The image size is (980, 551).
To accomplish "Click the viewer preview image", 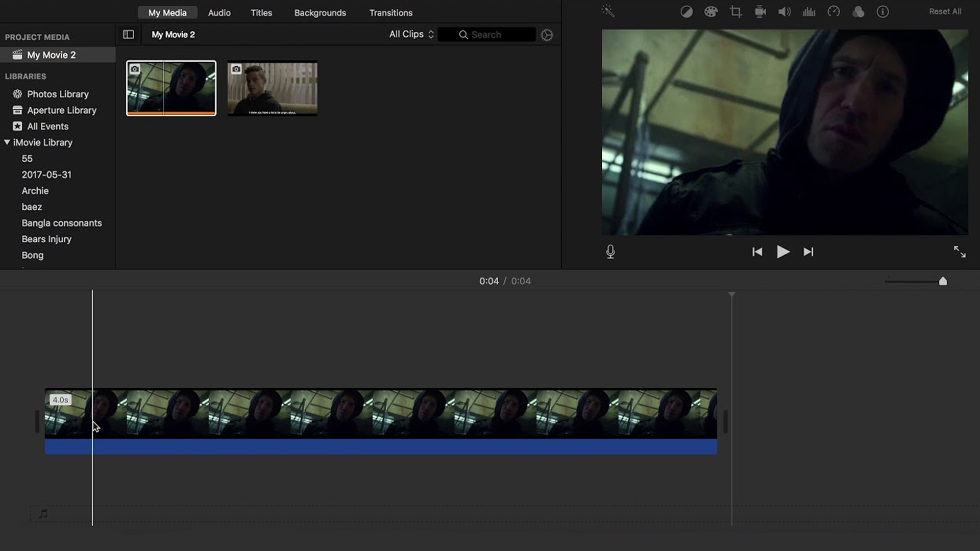I will coord(785,132).
